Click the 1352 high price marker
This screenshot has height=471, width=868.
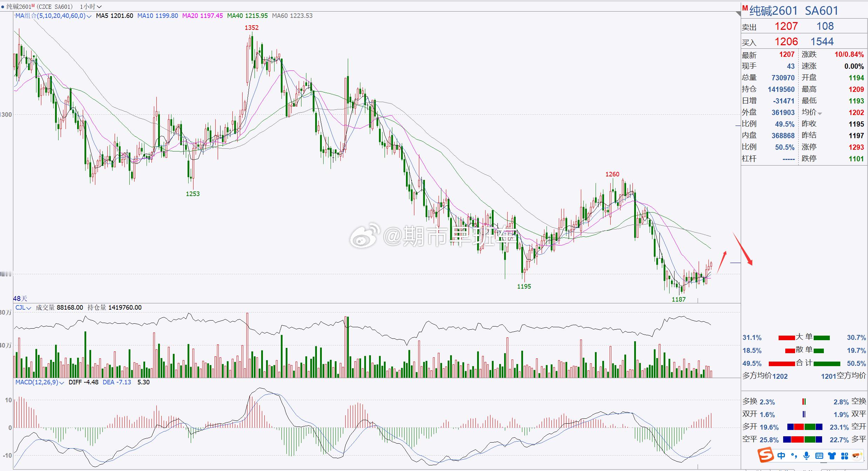[251, 28]
